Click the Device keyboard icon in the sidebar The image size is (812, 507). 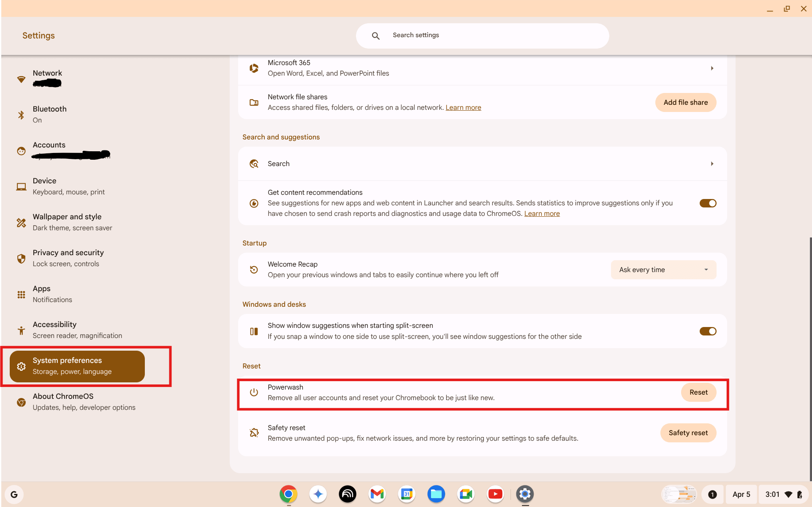[x=21, y=186]
